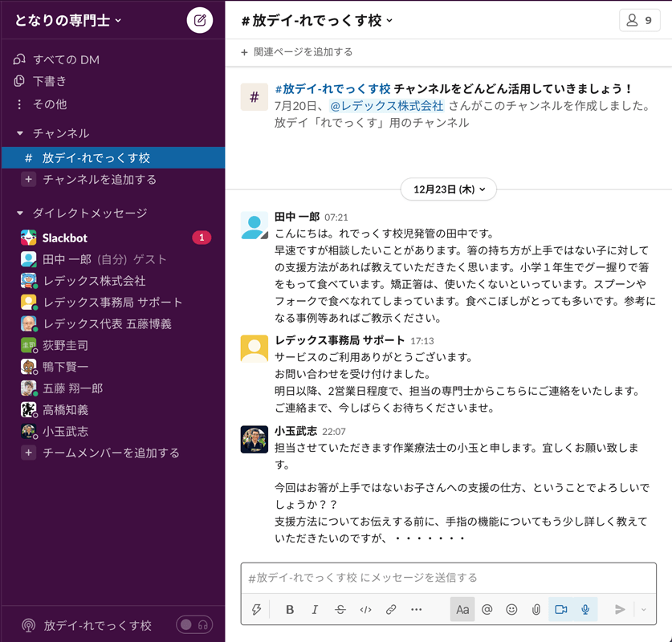The height and width of the screenshot is (642, 672).
Task: Toggle the huddle headphones switch
Action: click(x=194, y=625)
